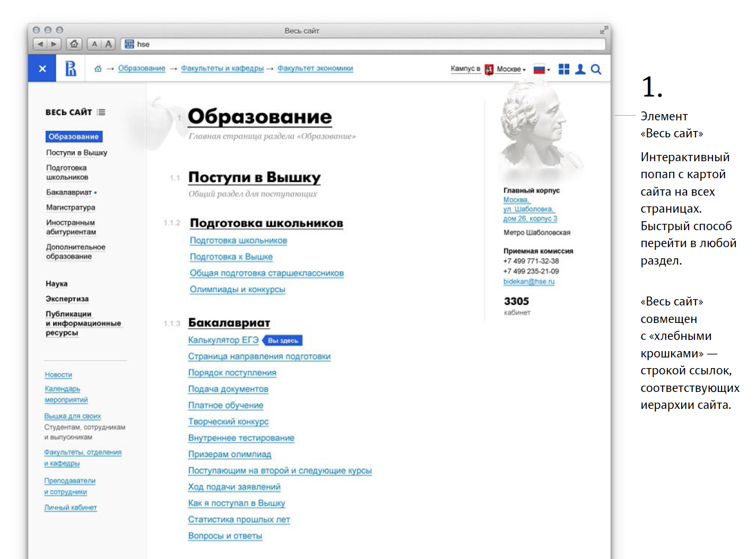Open Как я поступал в Вышку link
Image resolution: width=756 pixels, height=559 pixels.
coord(237,503)
